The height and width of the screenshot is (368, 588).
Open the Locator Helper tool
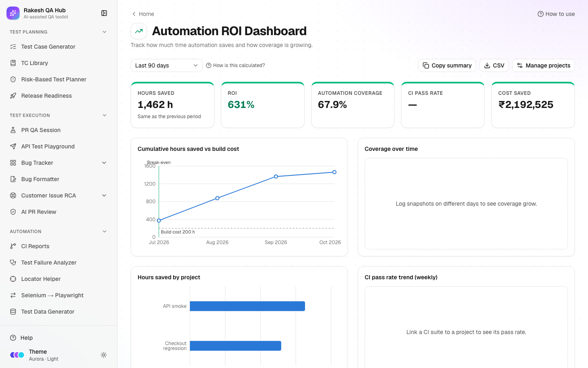tap(59, 279)
